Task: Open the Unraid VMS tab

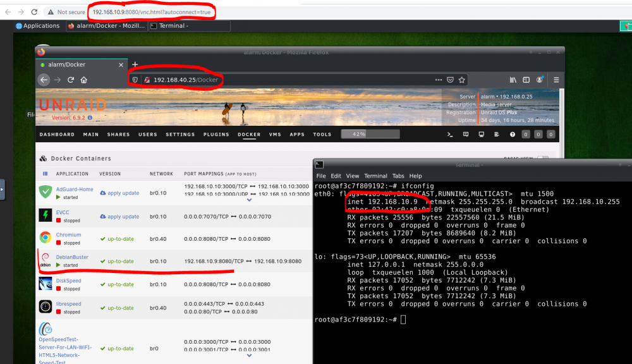Action: tap(275, 135)
